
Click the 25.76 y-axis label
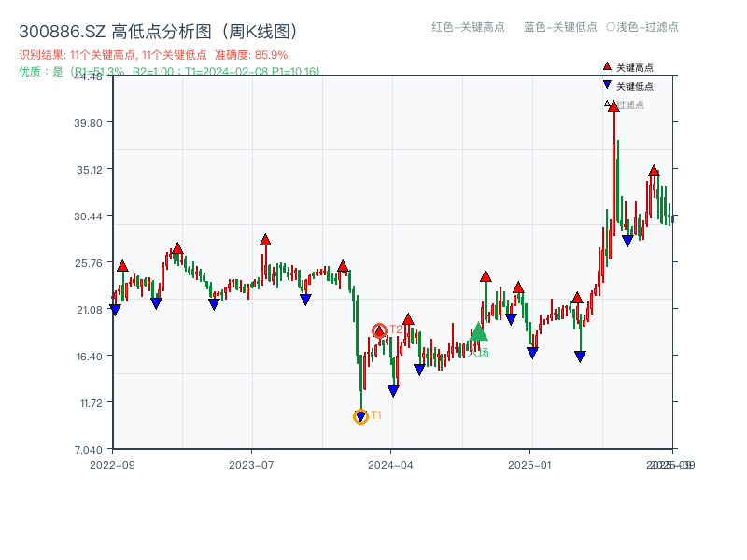pos(89,263)
